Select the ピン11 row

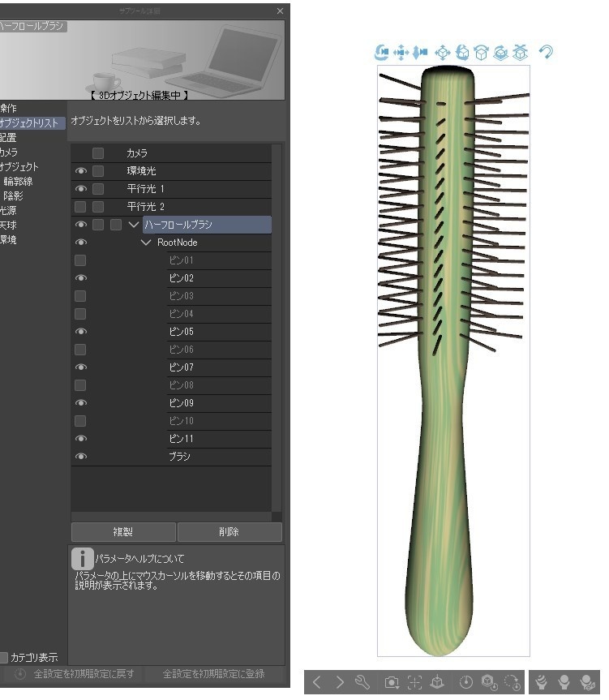[219, 439]
